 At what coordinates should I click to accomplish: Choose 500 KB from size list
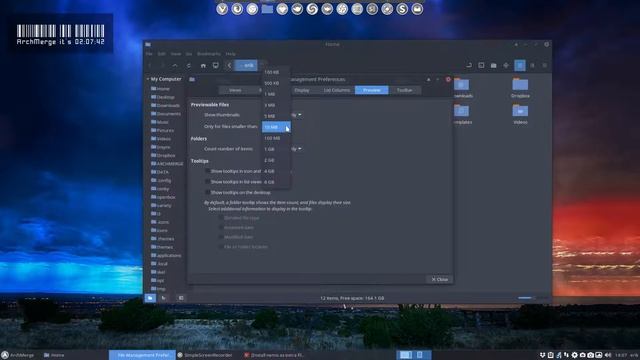point(276,83)
